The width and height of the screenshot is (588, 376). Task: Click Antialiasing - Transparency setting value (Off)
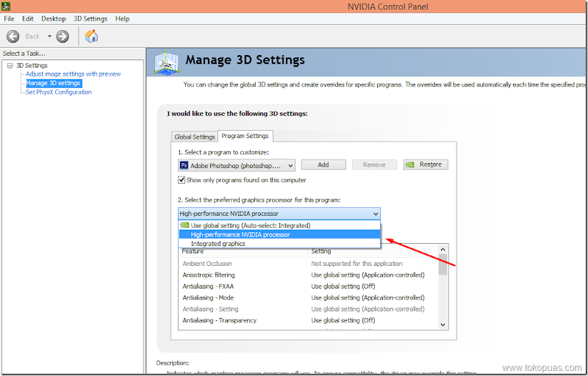click(x=343, y=321)
